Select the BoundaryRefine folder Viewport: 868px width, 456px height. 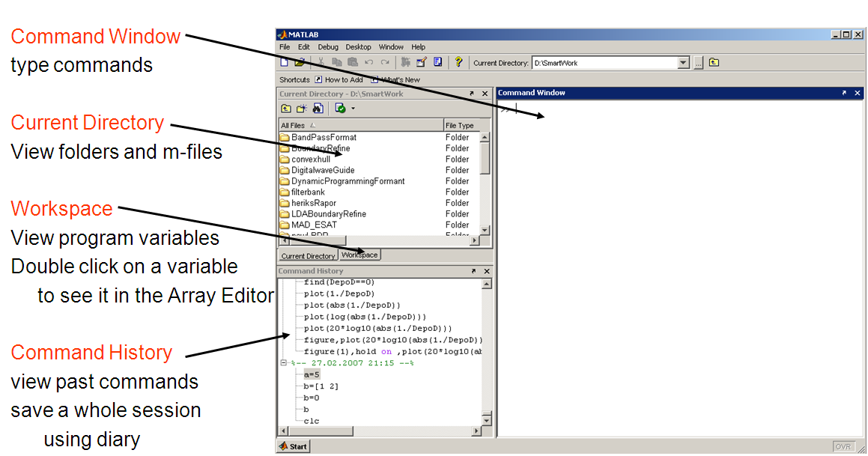point(321,148)
